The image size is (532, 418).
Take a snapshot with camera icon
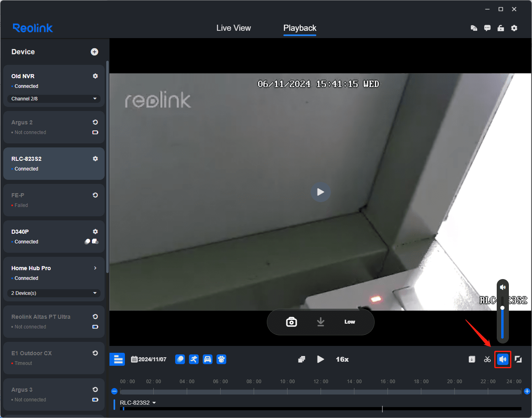point(292,322)
